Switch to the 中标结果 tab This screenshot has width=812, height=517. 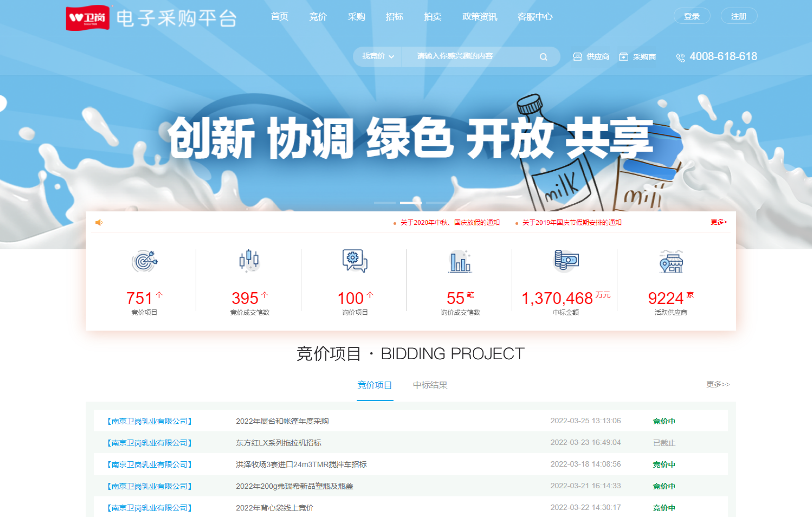[430, 385]
